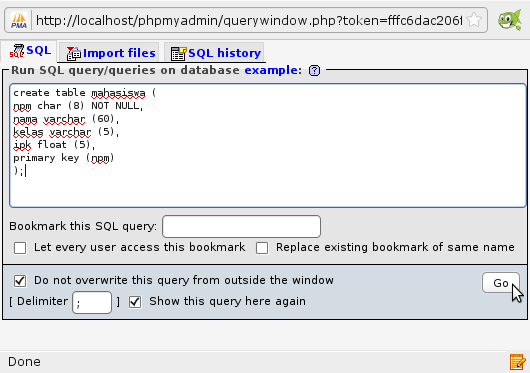Click the "create table mahasiswa (" line
The width and height of the screenshot is (530, 373).
click(x=85, y=93)
